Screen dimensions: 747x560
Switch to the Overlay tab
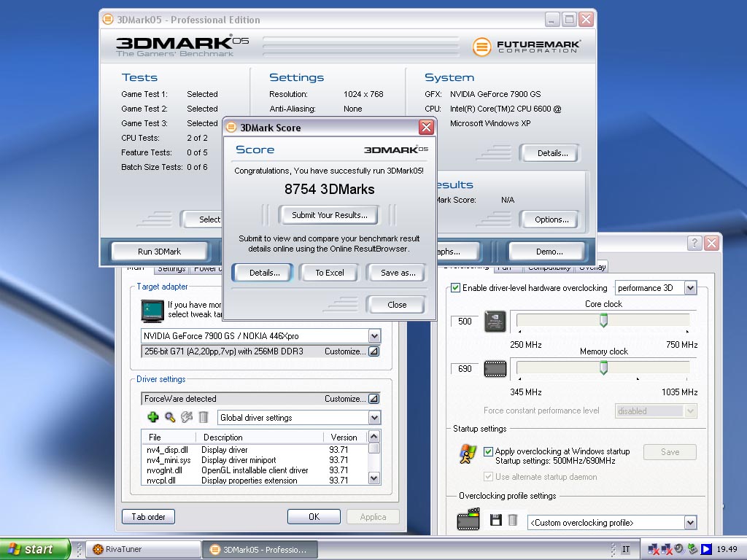pyautogui.click(x=592, y=268)
